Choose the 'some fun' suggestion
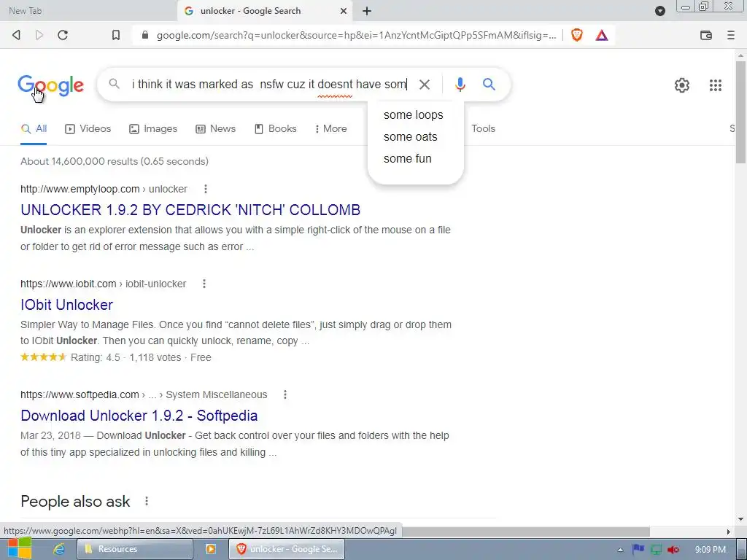The width and height of the screenshot is (747, 560). point(408,158)
